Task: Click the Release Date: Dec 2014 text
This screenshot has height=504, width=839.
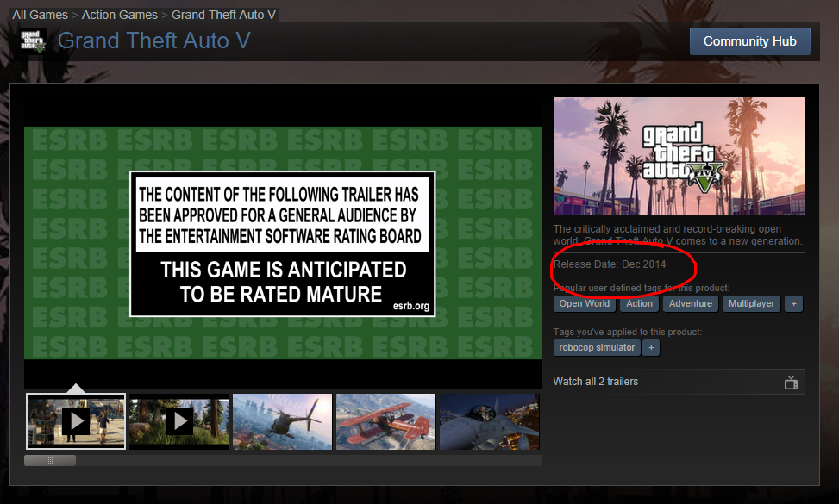Action: pyautogui.click(x=610, y=264)
